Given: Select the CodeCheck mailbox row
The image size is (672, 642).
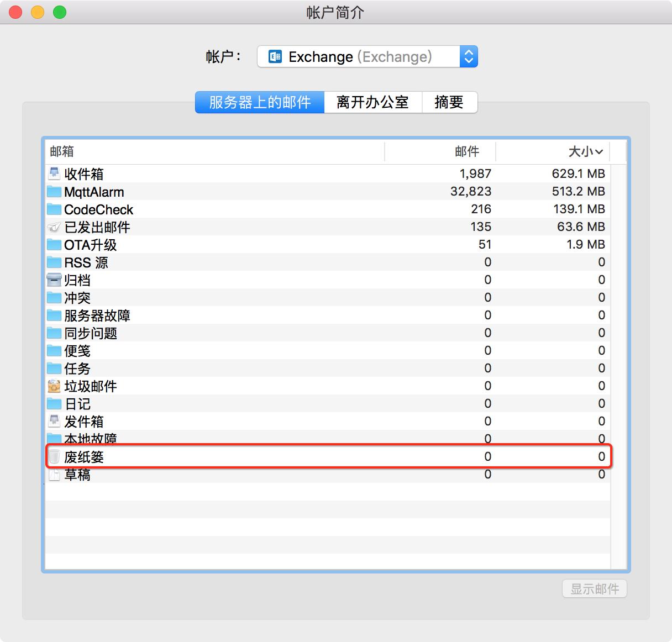Looking at the screenshot, I should point(221,209).
